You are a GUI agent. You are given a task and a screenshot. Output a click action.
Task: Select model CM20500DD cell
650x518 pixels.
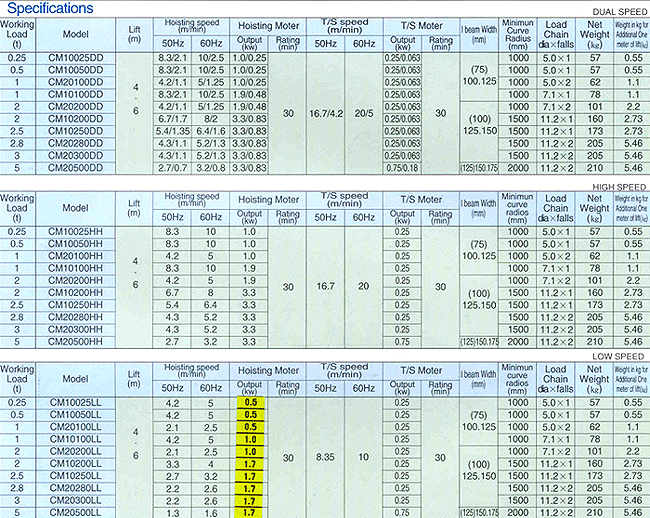[x=75, y=168]
